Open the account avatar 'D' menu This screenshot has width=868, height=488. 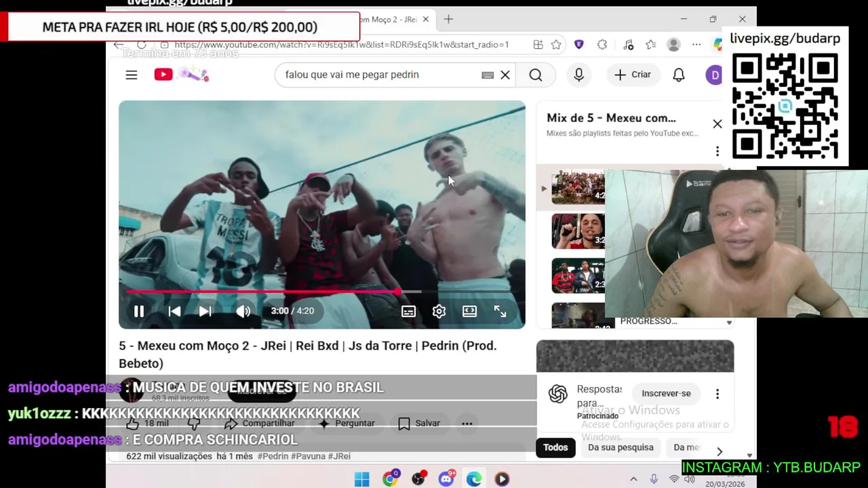(x=713, y=75)
